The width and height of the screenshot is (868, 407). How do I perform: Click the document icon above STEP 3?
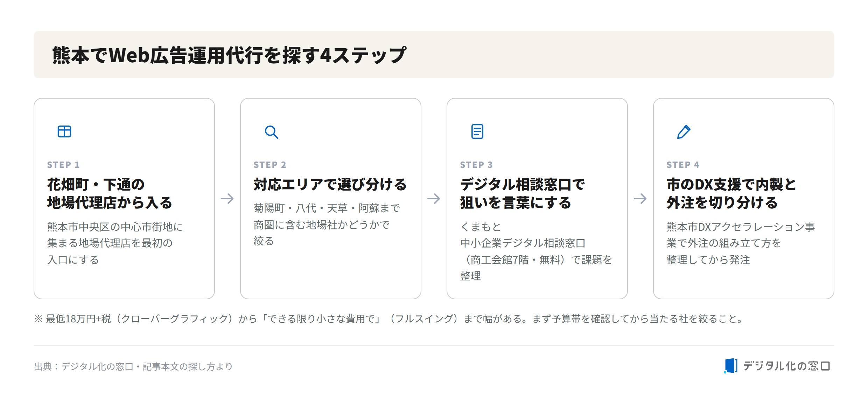click(477, 131)
